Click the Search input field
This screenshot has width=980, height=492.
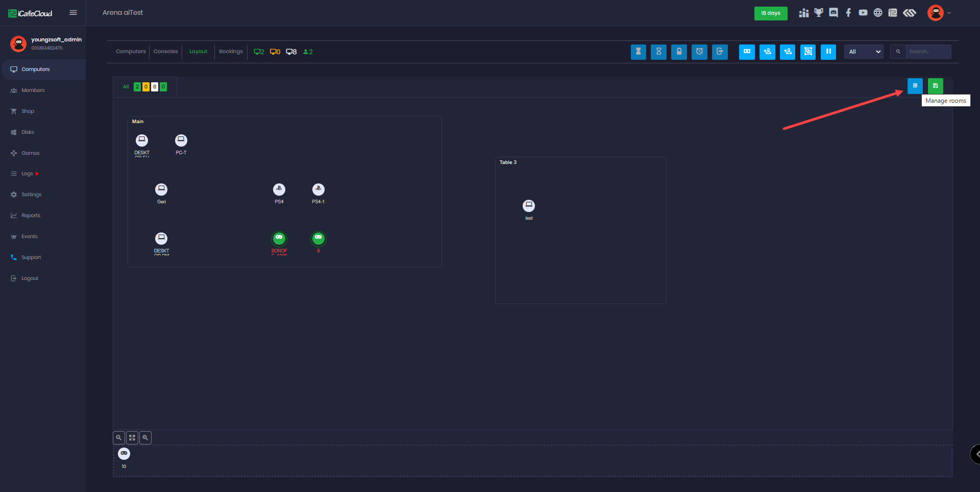coord(928,52)
